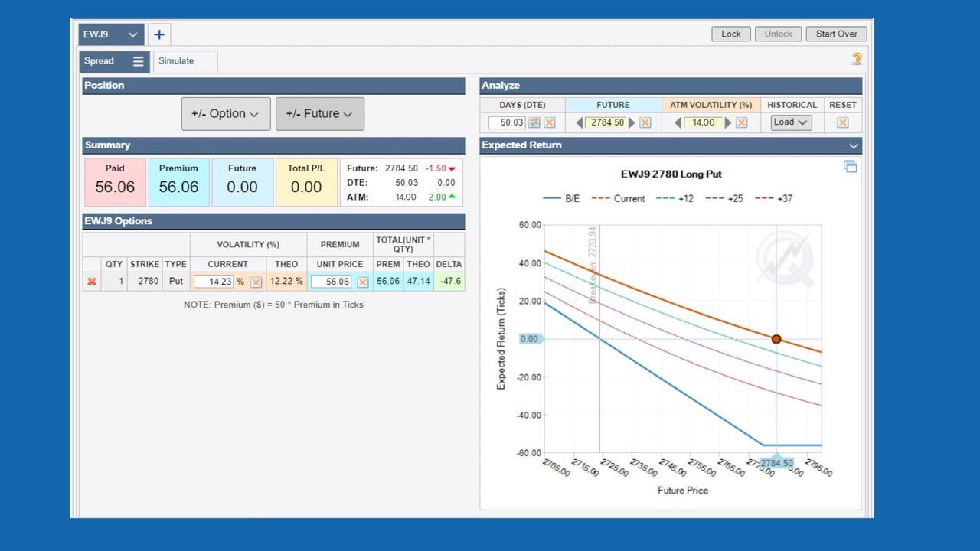Screen dimensions: 980x551
Task: Click the Lock button
Action: click(x=730, y=34)
